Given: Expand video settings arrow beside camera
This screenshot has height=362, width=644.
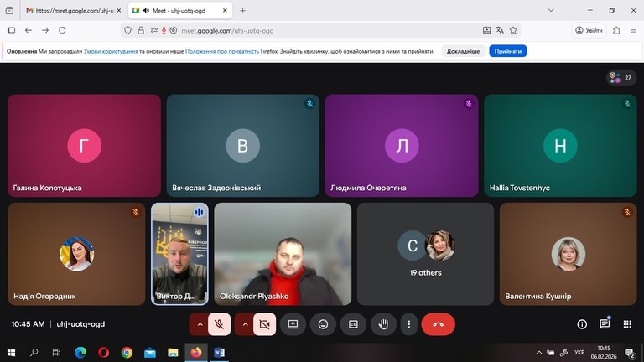Looking at the screenshot, I should [x=244, y=324].
